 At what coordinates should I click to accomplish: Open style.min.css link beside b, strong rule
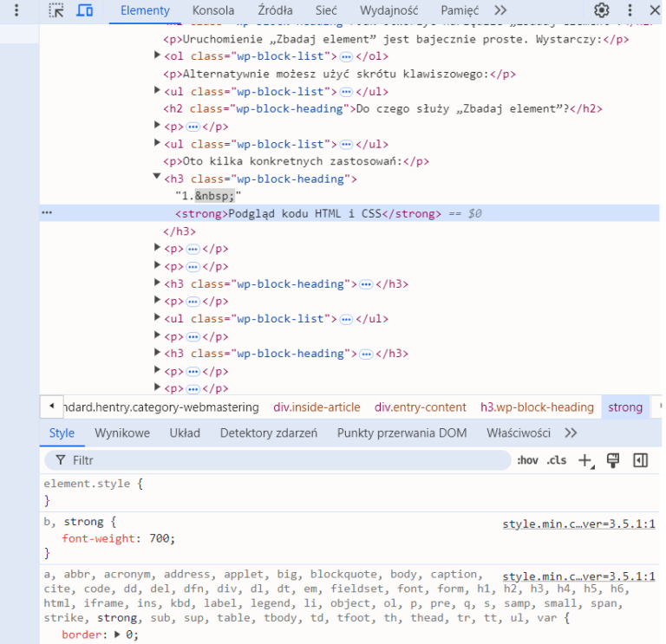pyautogui.click(x=578, y=524)
